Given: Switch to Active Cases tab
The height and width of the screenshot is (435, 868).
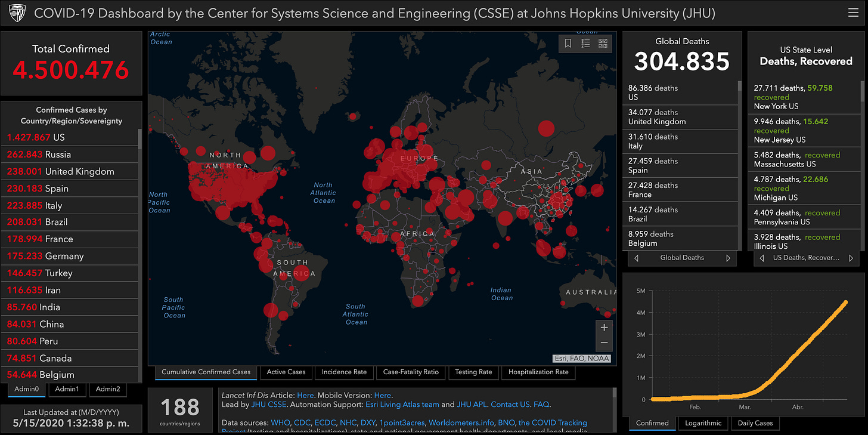Looking at the screenshot, I should pos(286,372).
